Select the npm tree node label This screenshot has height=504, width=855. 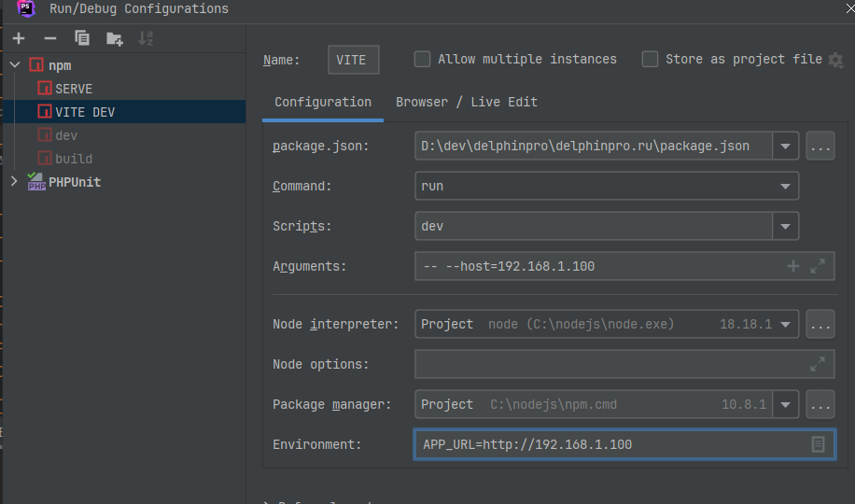tap(60, 65)
